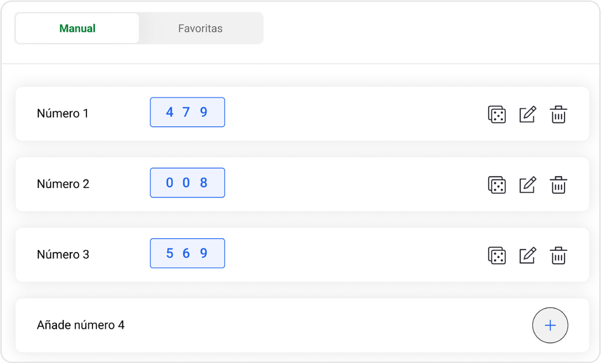Randomize Número 1 with the dice icon
Viewport: 601px width, 364px height.
[497, 115]
